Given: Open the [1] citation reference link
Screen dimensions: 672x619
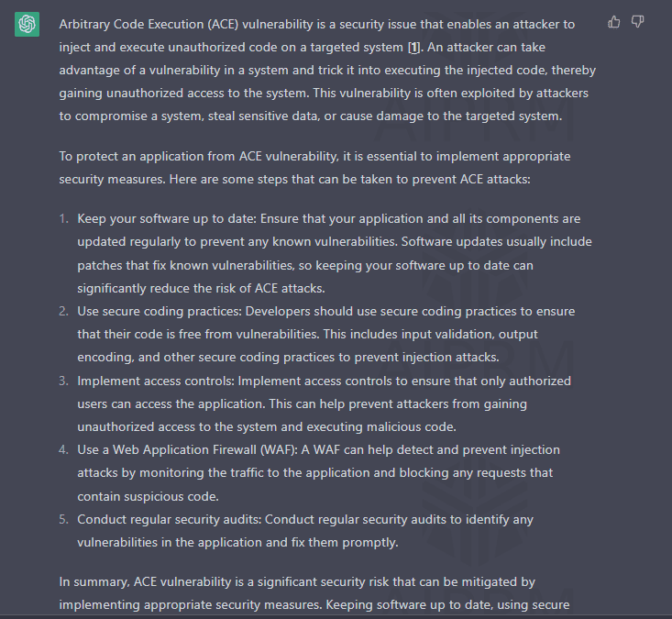Looking at the screenshot, I should click(x=413, y=47).
